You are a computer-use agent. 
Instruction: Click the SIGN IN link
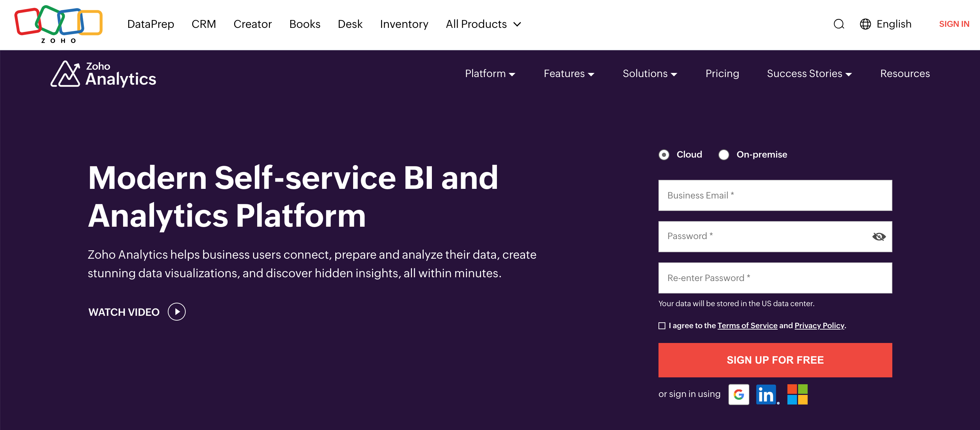click(954, 24)
